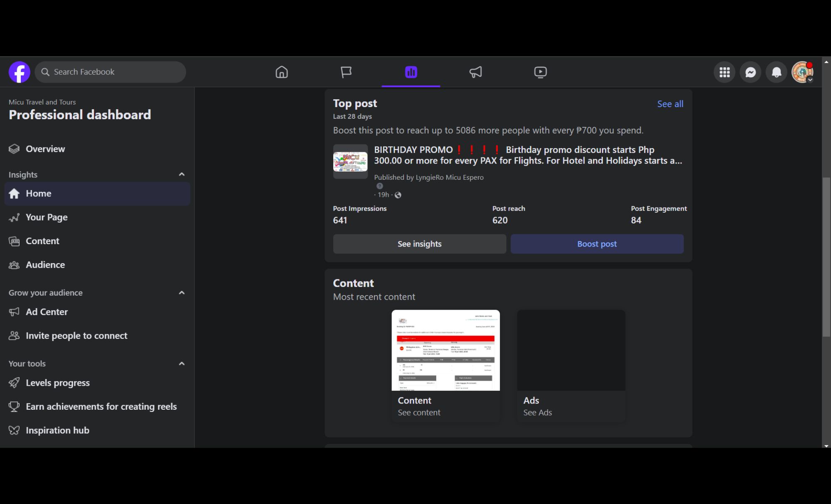Click the Boost post button
The width and height of the screenshot is (831, 504).
597,244
